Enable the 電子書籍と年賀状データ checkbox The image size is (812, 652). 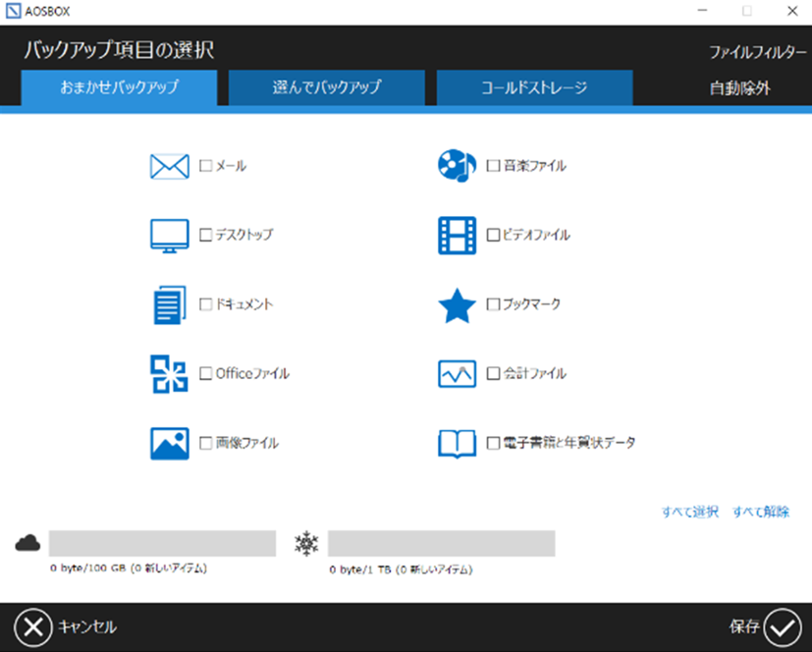[493, 443]
